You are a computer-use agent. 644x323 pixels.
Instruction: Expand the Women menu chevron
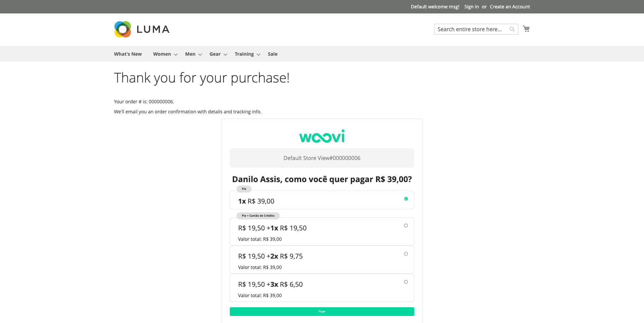(176, 54)
